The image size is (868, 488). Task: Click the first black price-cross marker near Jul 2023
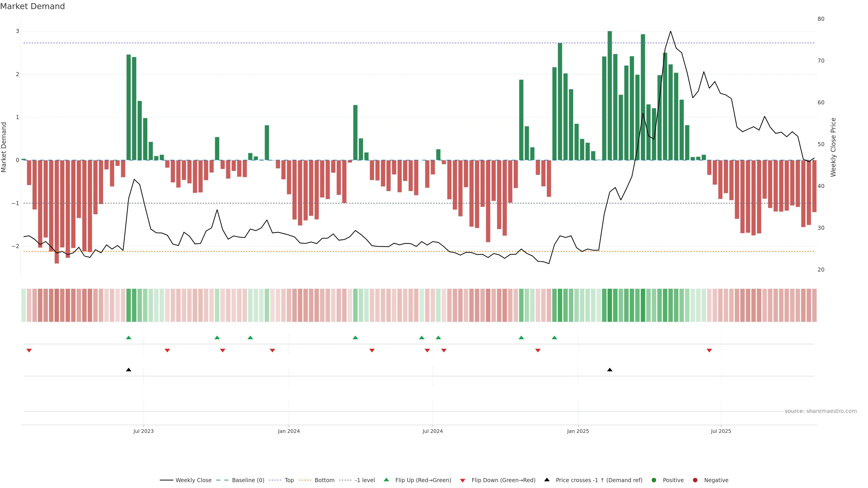[128, 370]
